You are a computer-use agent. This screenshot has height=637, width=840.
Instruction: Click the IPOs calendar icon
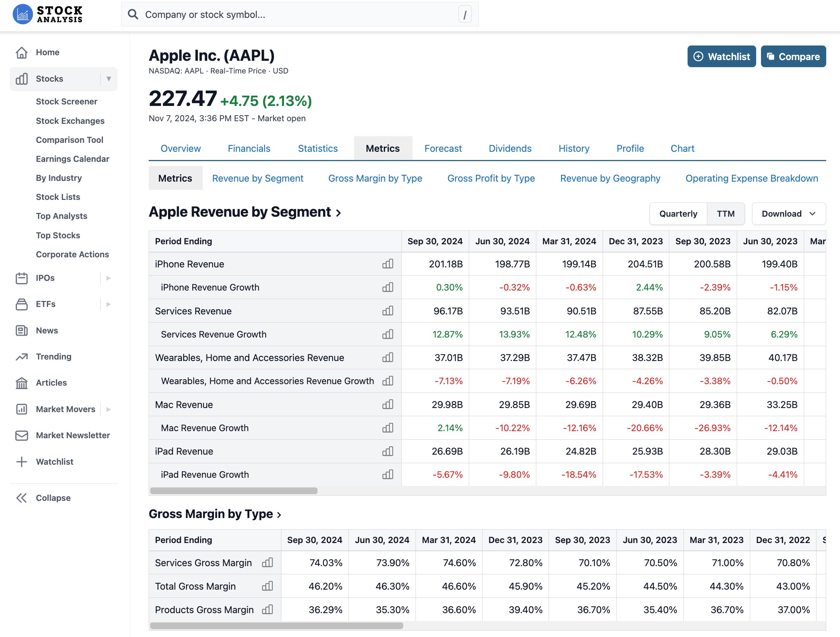coord(22,278)
